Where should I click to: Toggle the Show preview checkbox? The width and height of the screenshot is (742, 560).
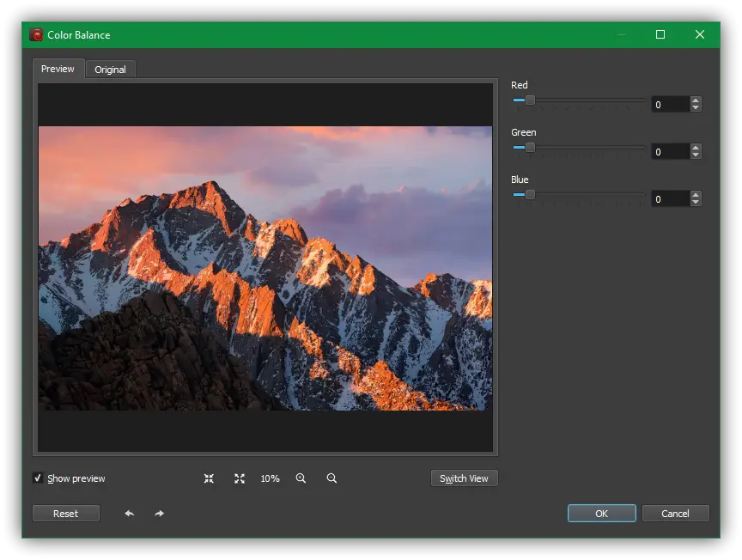point(38,478)
